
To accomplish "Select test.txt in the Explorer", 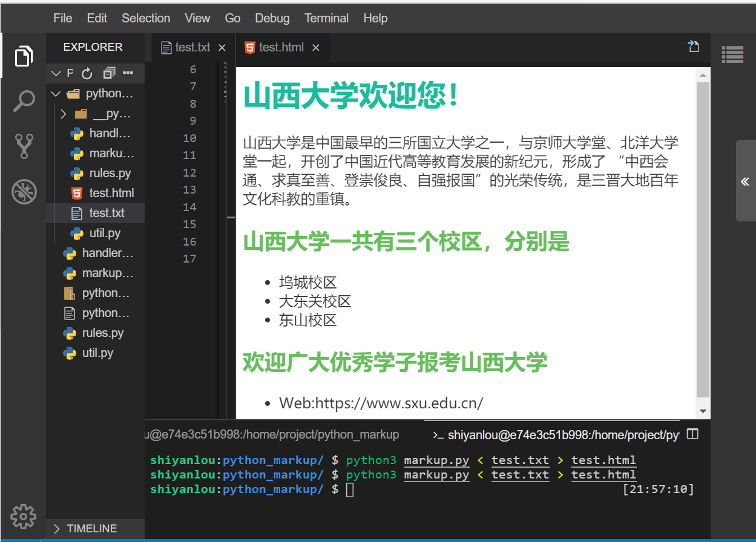I will click(x=95, y=214).
